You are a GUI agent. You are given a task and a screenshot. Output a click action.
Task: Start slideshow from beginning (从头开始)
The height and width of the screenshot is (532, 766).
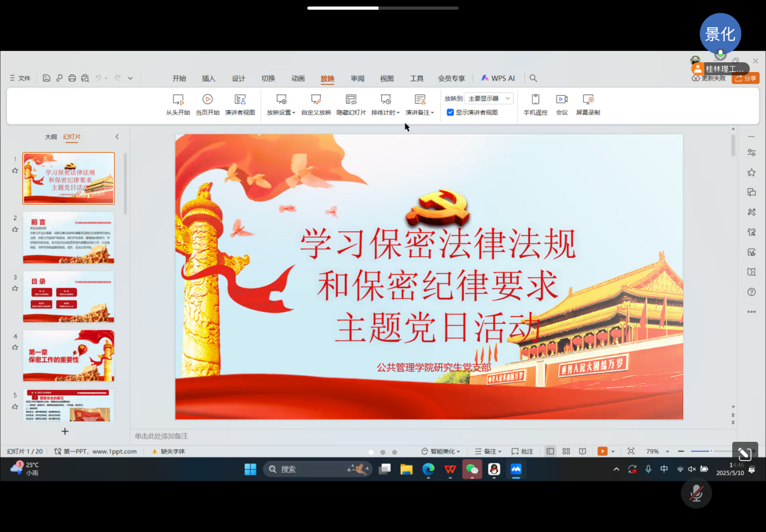178,104
